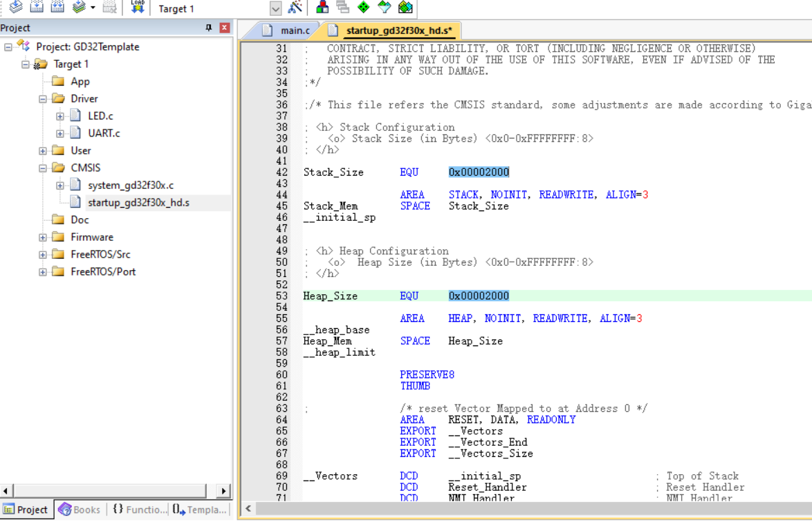Open Manage Run-Time Environment

point(362,8)
